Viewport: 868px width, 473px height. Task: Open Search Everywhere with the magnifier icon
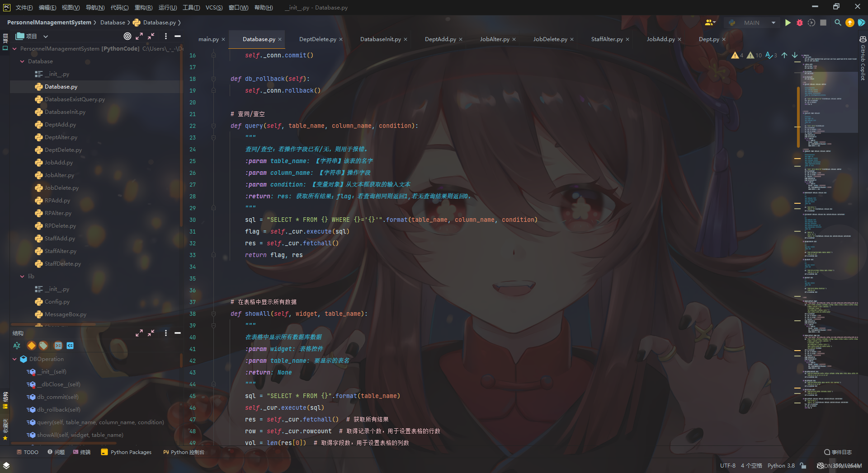[838, 23]
